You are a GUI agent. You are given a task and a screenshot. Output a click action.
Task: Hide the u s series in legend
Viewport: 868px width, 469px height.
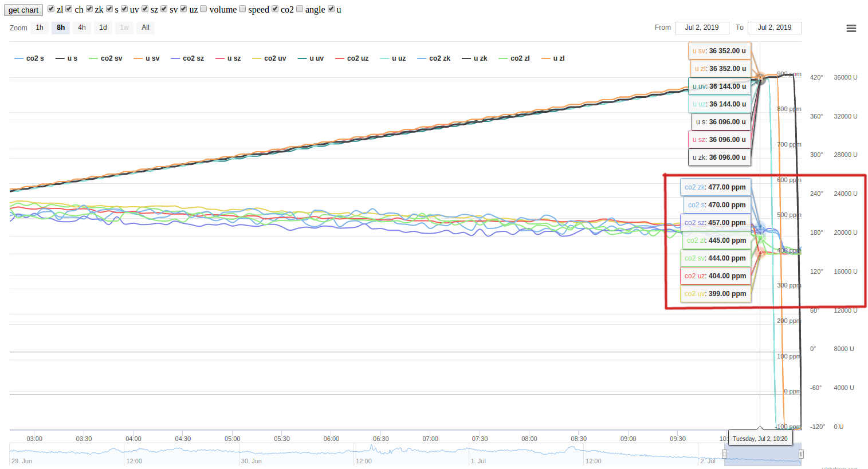point(66,58)
